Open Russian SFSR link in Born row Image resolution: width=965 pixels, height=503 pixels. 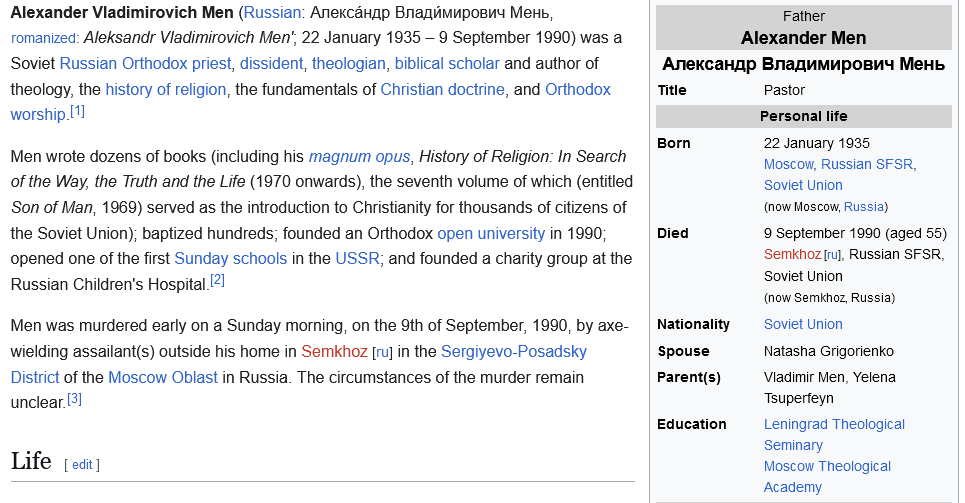click(x=867, y=164)
